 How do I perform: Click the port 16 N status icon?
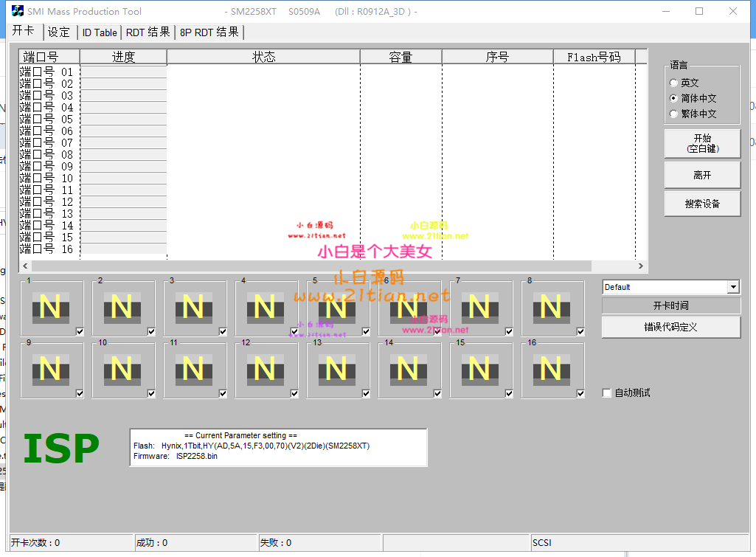point(550,368)
